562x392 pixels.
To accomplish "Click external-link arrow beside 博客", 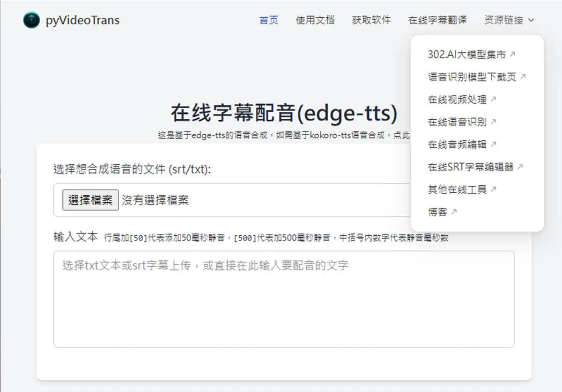I will (x=454, y=212).
